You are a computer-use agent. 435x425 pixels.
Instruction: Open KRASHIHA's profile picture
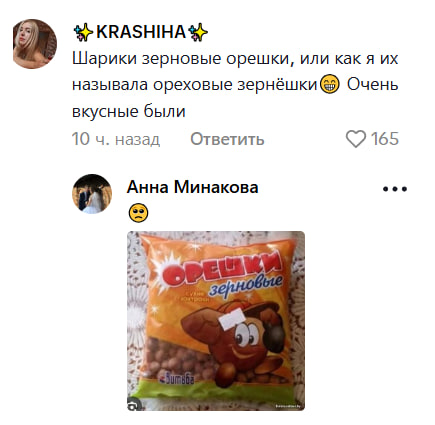click(x=35, y=44)
